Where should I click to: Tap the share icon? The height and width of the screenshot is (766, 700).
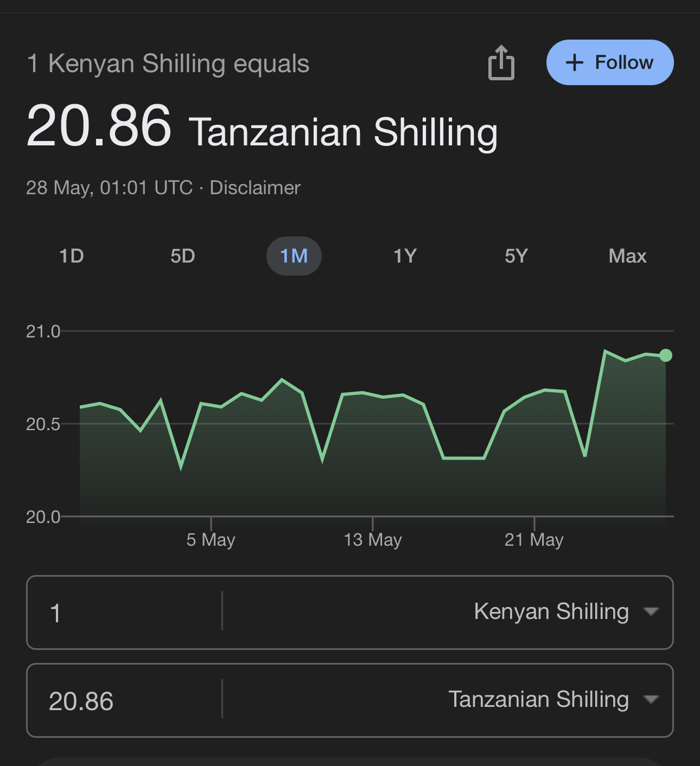click(501, 63)
